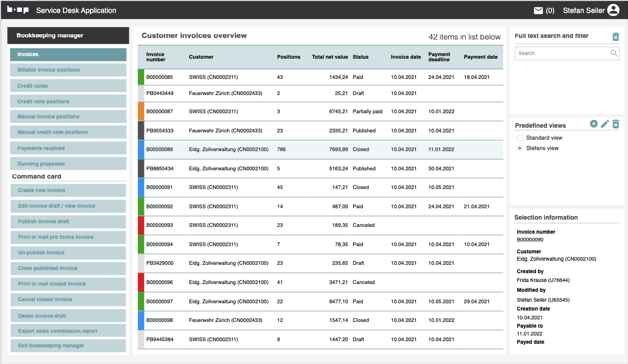This screenshot has height=364, width=628.
Task: Select the Stefans view radio button
Action: (x=520, y=149)
